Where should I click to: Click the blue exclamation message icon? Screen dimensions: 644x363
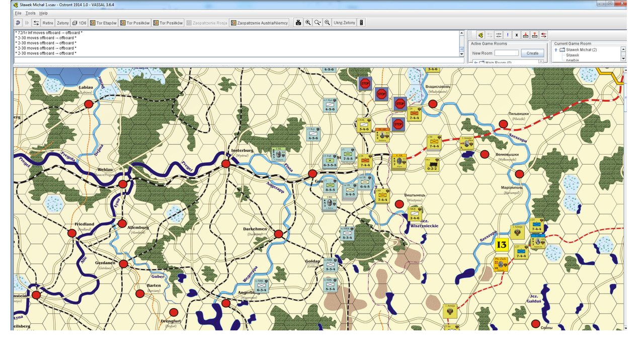508,35
